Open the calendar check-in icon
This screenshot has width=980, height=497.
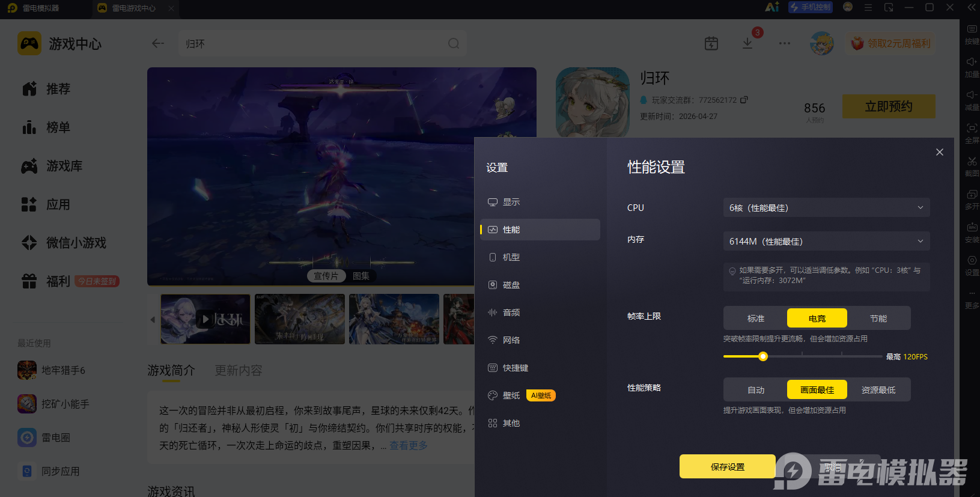coord(711,43)
